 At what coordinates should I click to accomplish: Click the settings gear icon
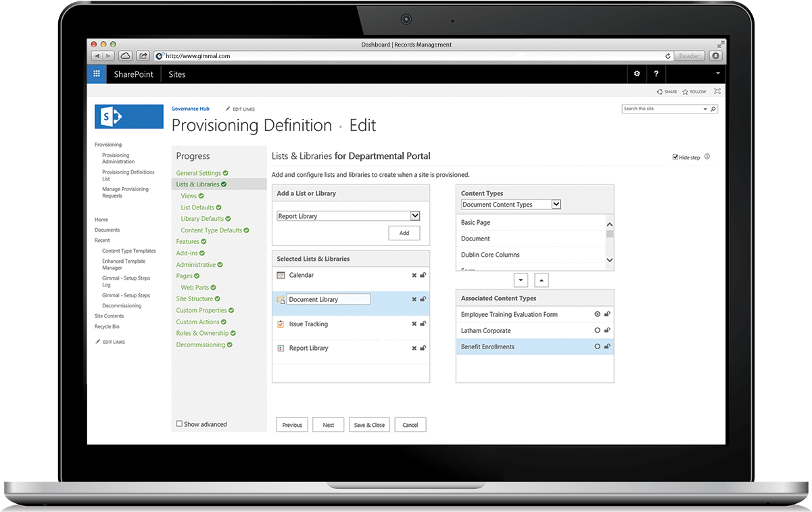(x=636, y=74)
